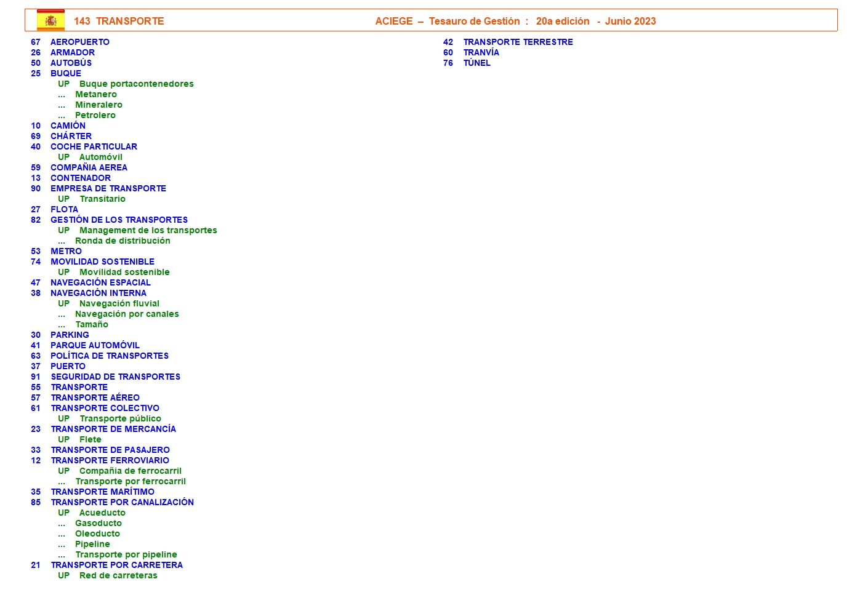Click TRANSPORTE POR CANALIZACIÓN entry
The height and width of the screenshot is (603, 868).
[123, 502]
